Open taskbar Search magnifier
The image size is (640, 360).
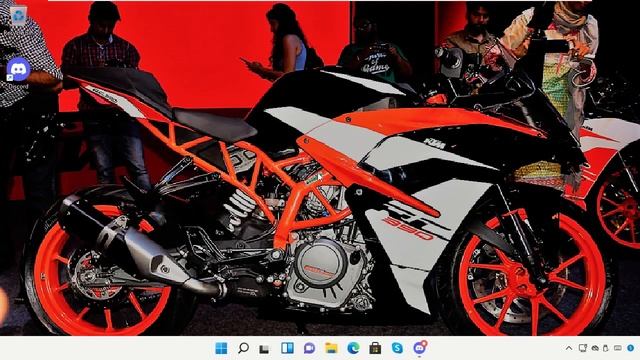[x=243, y=348]
